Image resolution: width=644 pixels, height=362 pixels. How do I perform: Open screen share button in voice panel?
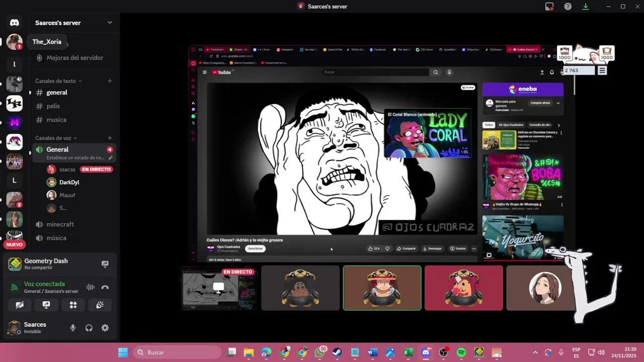[46, 305]
